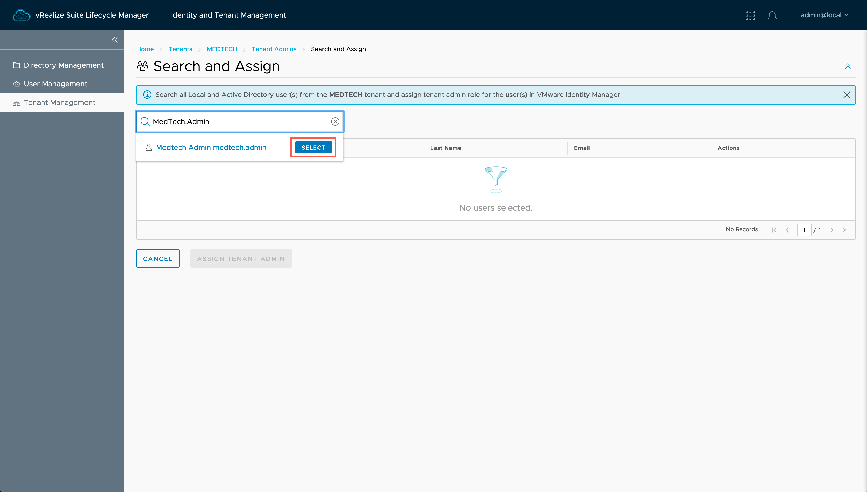This screenshot has width=868, height=492.
Task: Go to the MEDTECH breadcrumb link
Action: click(222, 49)
